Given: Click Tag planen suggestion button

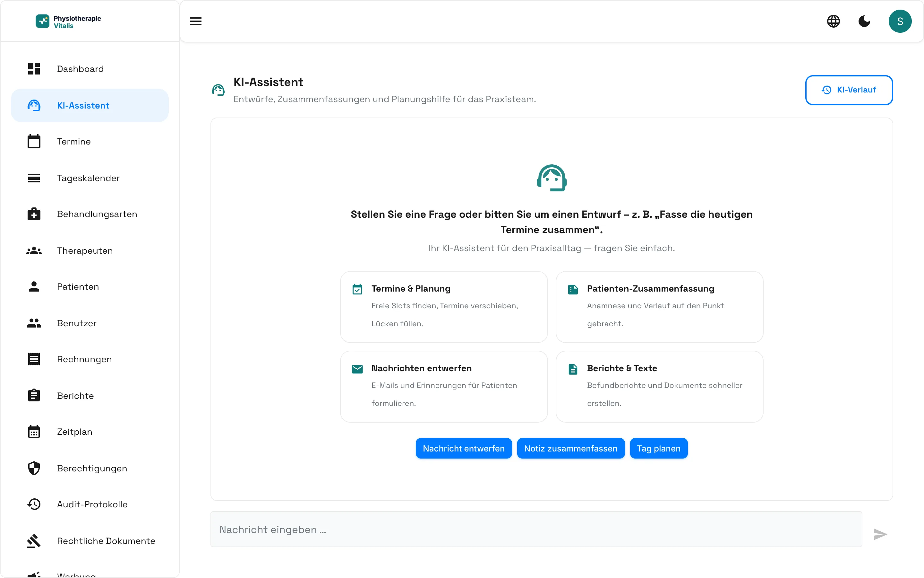Looking at the screenshot, I should pyautogui.click(x=659, y=448).
